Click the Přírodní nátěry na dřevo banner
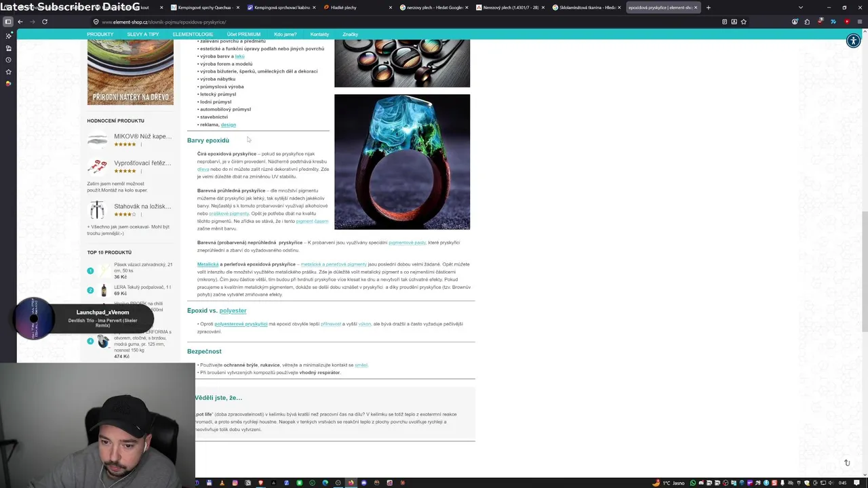Screen dimensions: 868x488 click(130, 73)
